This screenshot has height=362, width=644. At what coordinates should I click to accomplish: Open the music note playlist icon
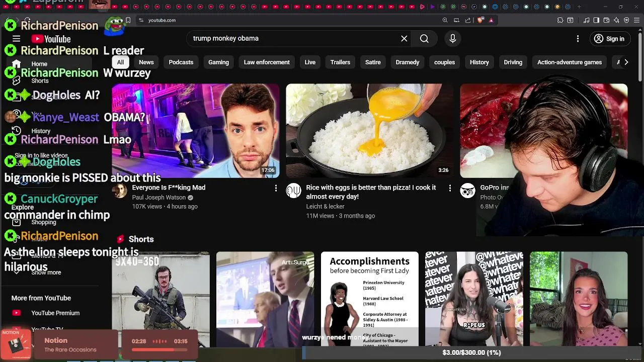(x=586, y=20)
